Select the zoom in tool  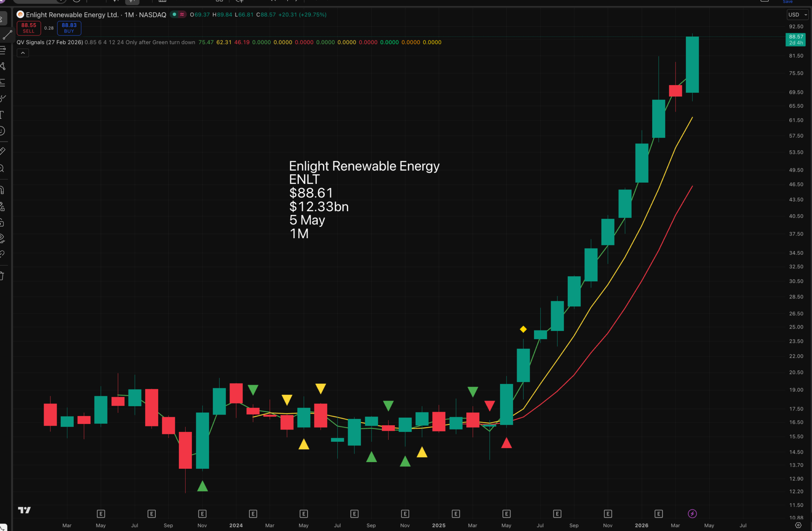click(2, 169)
